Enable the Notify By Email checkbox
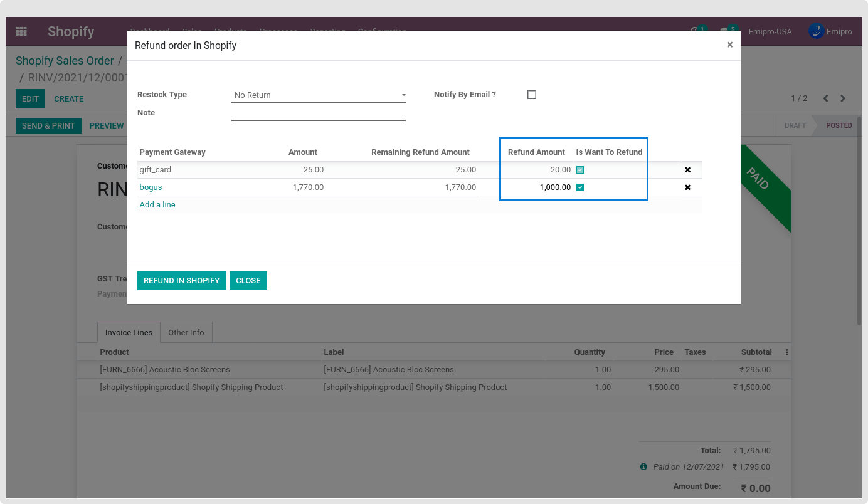The image size is (868, 504). [532, 95]
